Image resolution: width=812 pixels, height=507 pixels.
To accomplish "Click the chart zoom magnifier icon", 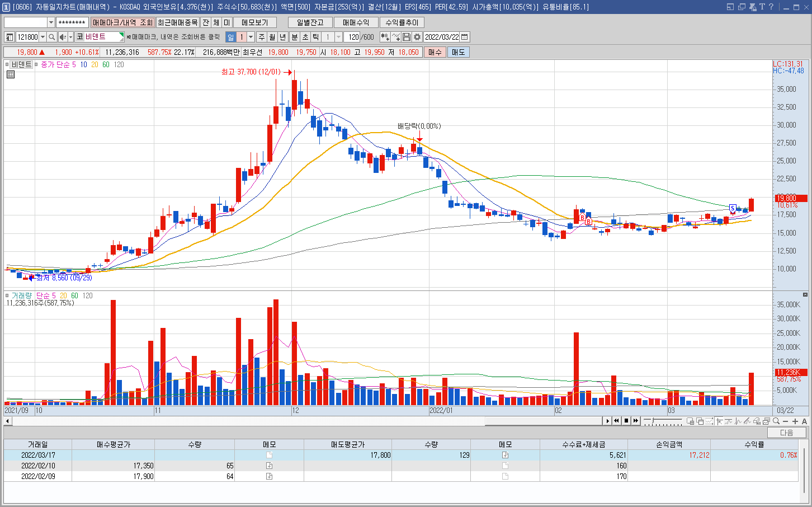I will click(x=776, y=421).
